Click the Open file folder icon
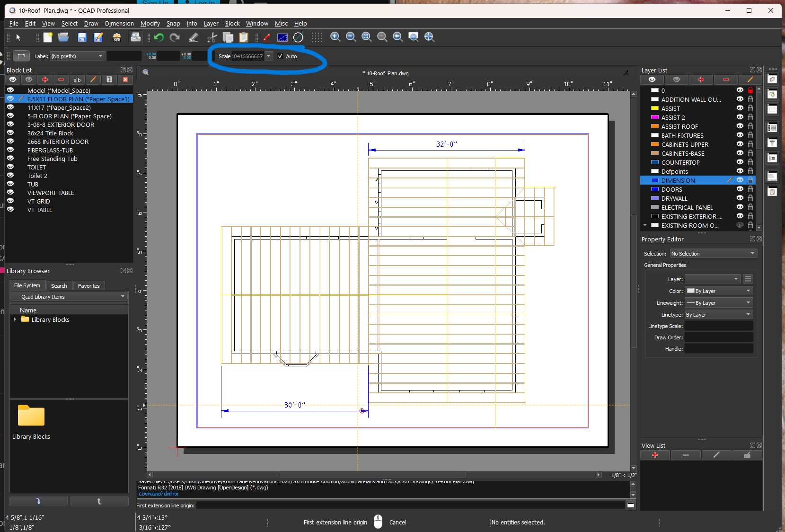785x532 pixels. click(63, 37)
